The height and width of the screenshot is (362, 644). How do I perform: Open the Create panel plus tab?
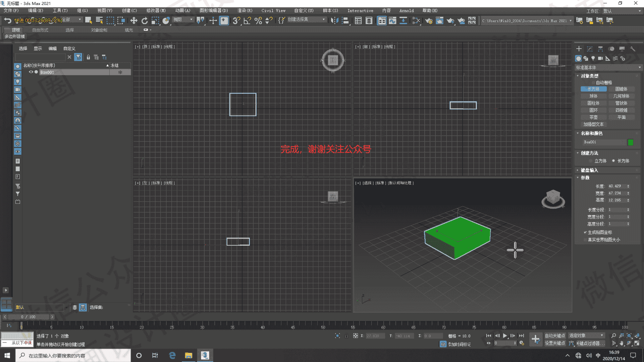[579, 49]
